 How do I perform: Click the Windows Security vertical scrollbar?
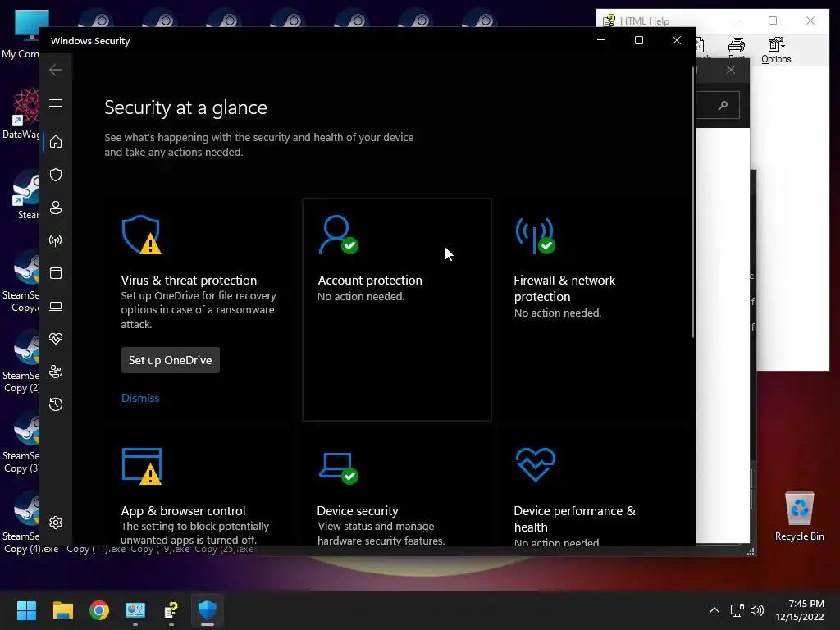[x=693, y=203]
